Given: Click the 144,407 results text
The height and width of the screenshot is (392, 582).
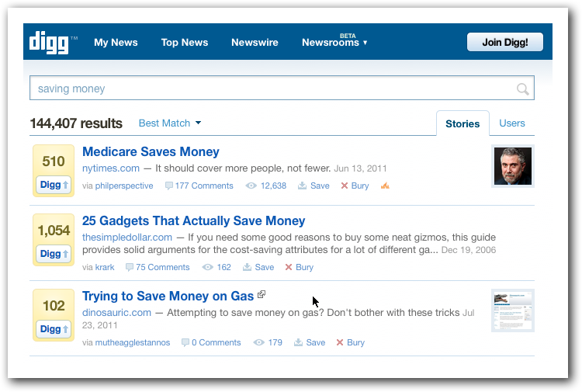Looking at the screenshot, I should pyautogui.click(x=76, y=123).
